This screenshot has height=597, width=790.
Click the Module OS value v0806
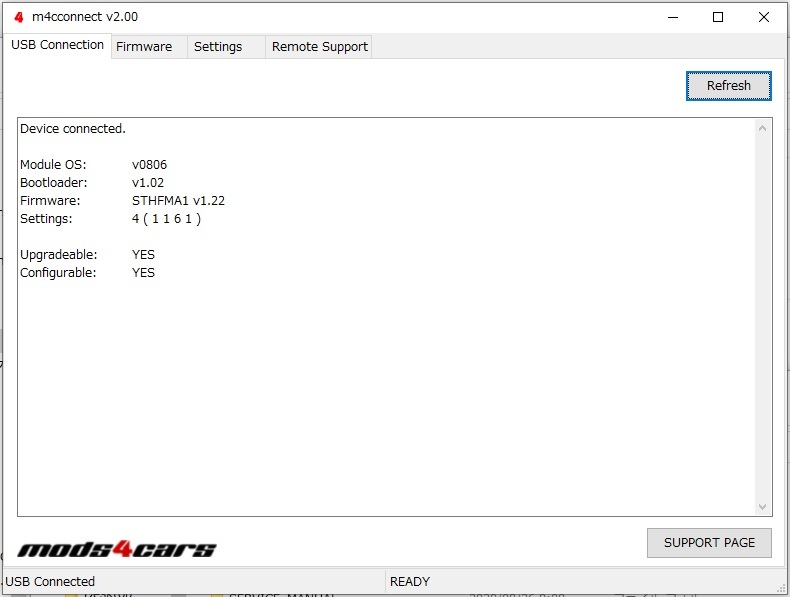click(150, 165)
